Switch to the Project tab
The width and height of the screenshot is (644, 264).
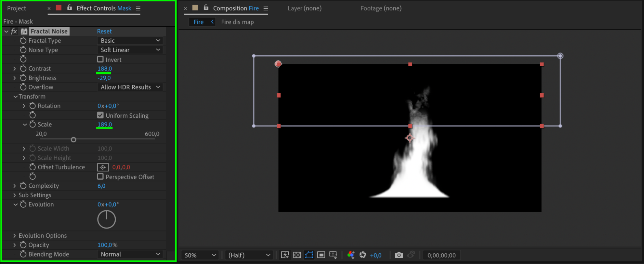coord(16,8)
